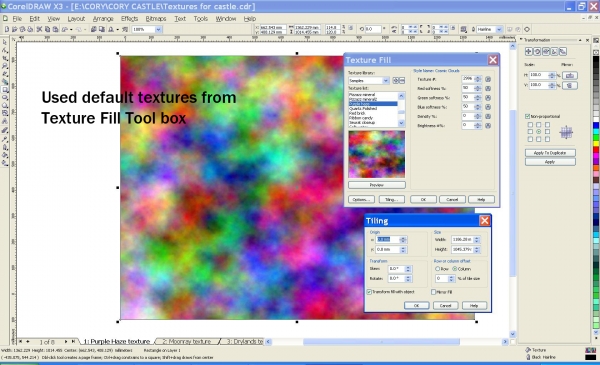Toggle the lock icon beside Texture #

click(488, 79)
